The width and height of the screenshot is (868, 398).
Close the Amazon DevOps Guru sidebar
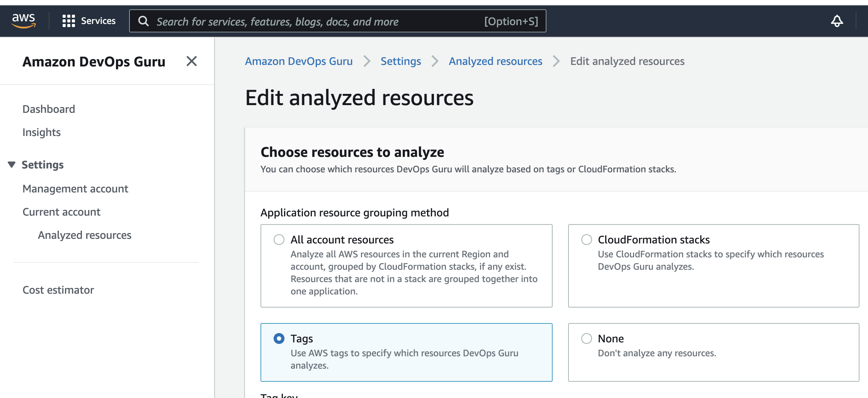(192, 61)
